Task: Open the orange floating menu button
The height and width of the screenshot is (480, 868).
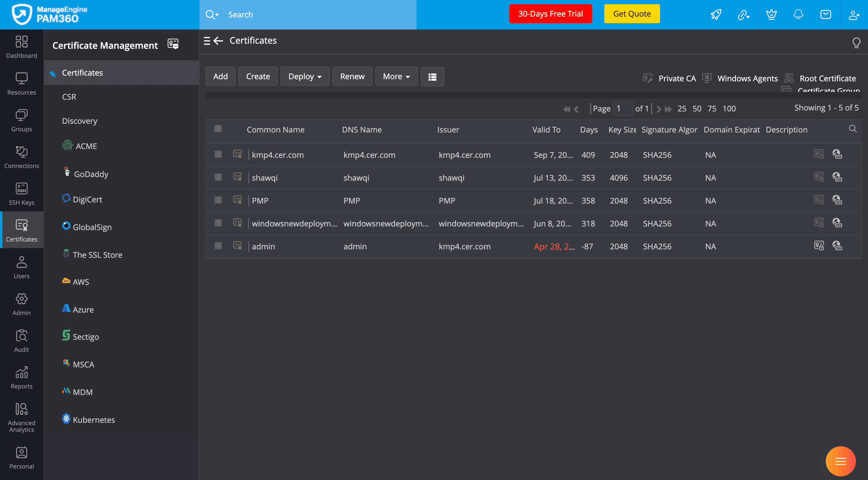Action: pyautogui.click(x=841, y=461)
